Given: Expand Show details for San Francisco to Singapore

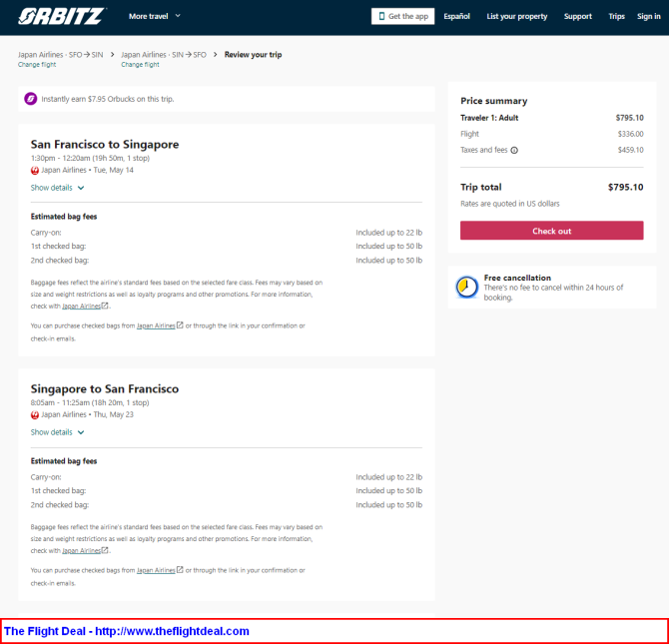Looking at the screenshot, I should [57, 188].
